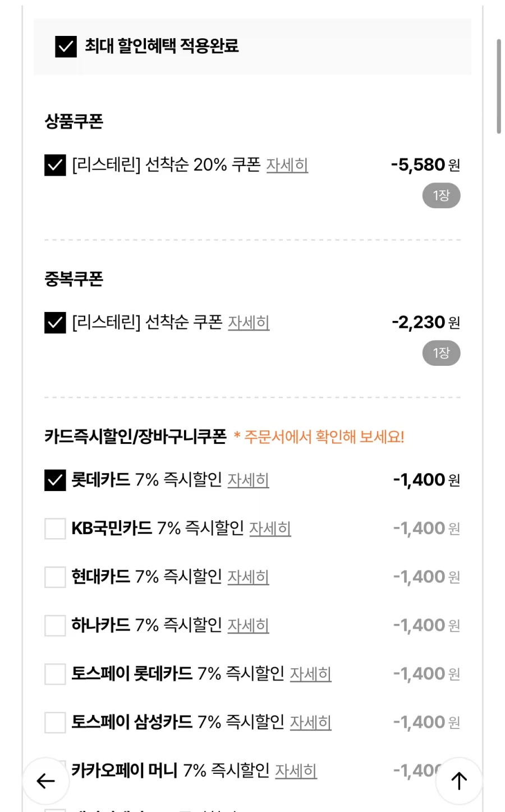Enable 카카오페이 머니 7% 즉시할인
The width and height of the screenshot is (505, 812).
pos(54,771)
